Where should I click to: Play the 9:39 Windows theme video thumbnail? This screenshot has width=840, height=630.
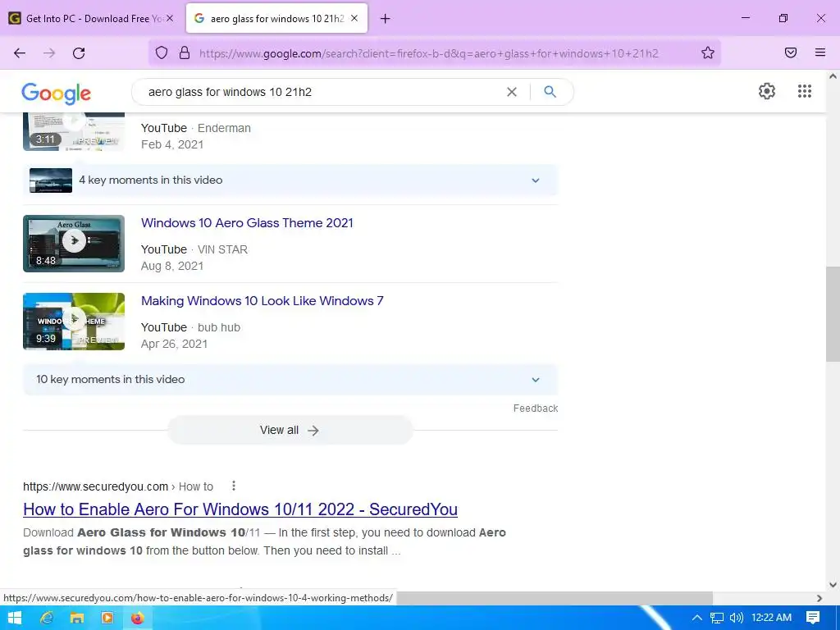point(74,322)
